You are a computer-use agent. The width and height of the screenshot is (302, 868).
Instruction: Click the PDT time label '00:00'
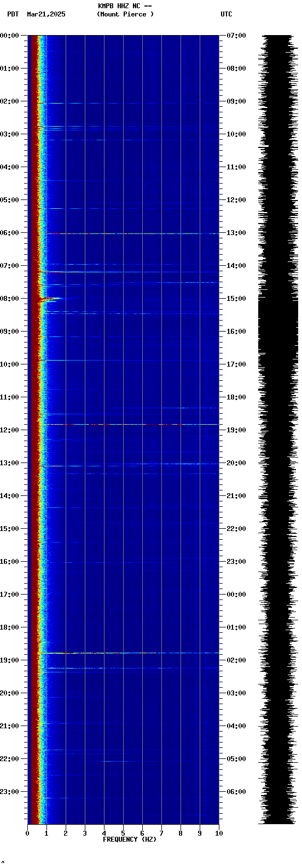[9, 36]
